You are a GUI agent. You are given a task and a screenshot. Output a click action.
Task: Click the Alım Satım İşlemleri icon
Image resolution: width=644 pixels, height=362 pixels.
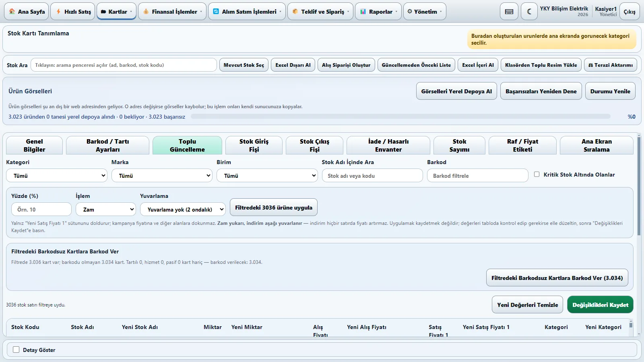(x=216, y=12)
